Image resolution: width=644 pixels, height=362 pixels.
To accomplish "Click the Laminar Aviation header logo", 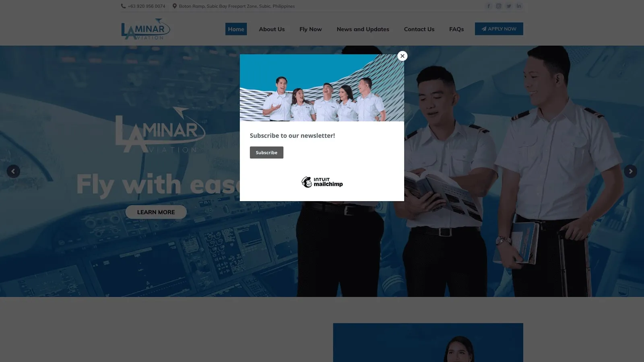I will (x=146, y=29).
